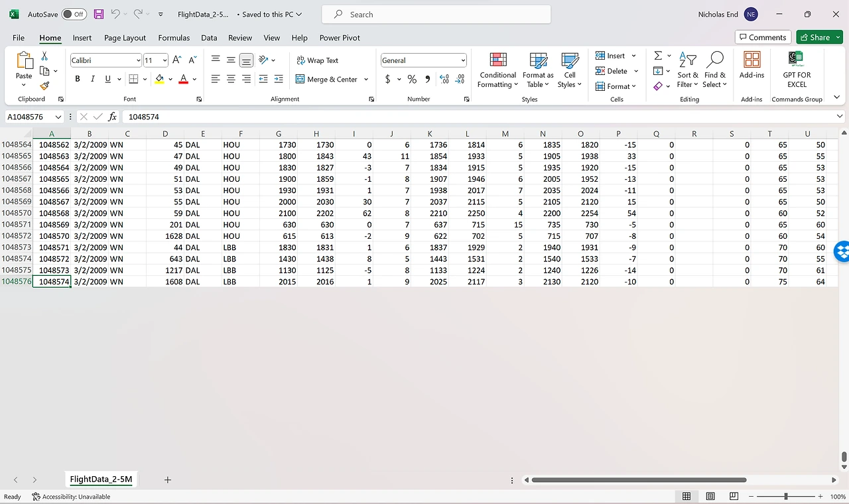Image resolution: width=849 pixels, height=504 pixels.
Task: Click the Comments button
Action: (763, 37)
